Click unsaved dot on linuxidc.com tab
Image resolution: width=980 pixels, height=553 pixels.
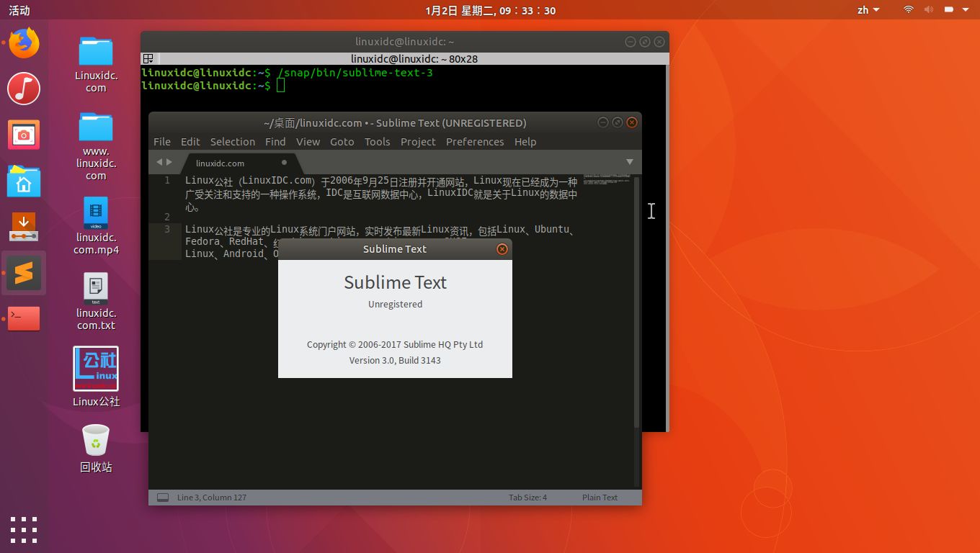click(x=284, y=163)
